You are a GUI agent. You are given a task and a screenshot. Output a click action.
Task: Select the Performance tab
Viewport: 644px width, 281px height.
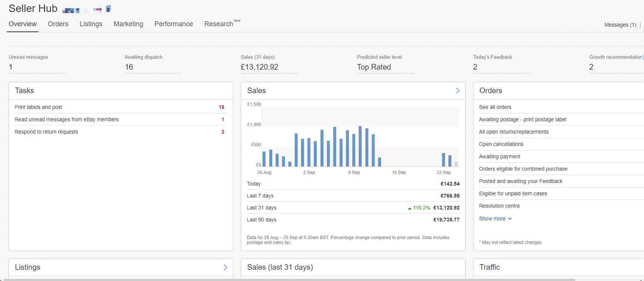[x=174, y=24]
